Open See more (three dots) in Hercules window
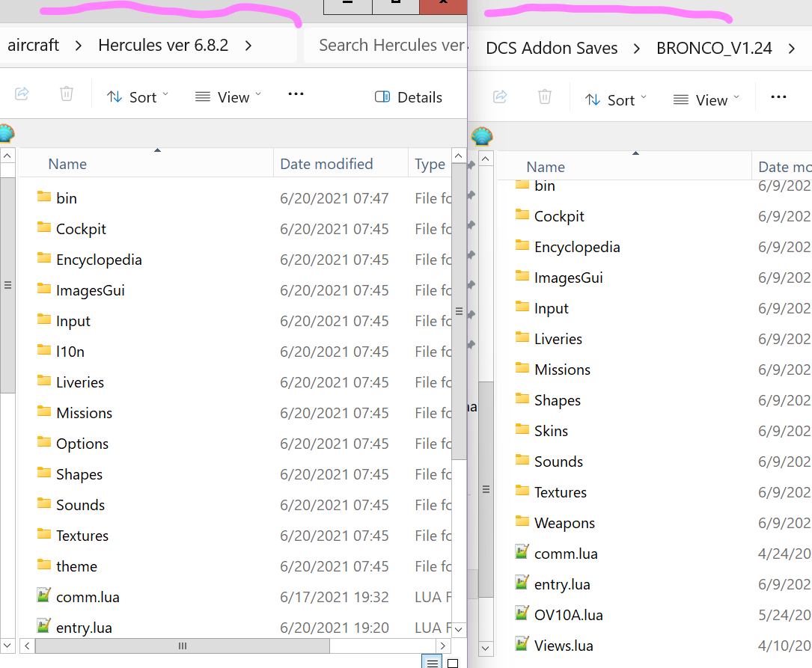 296,94
